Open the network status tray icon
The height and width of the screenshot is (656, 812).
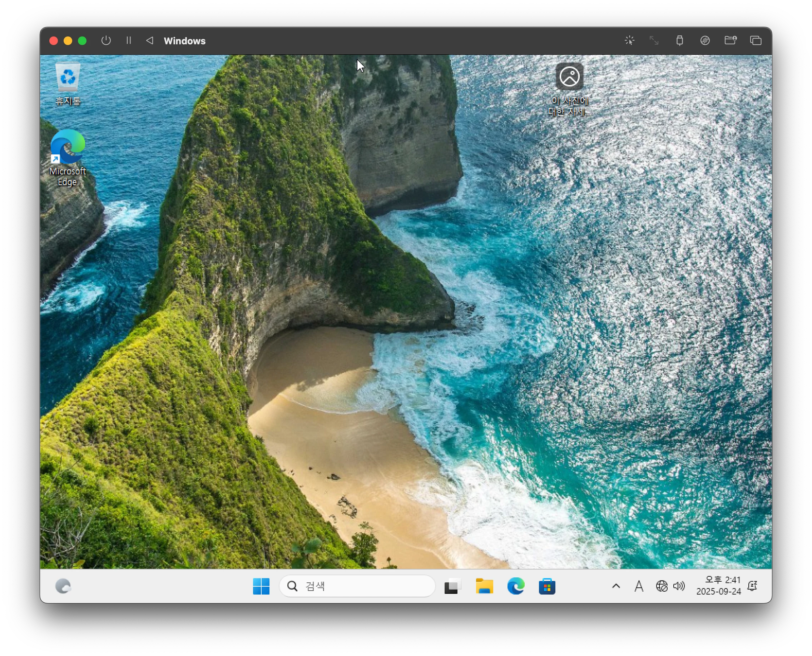point(662,586)
